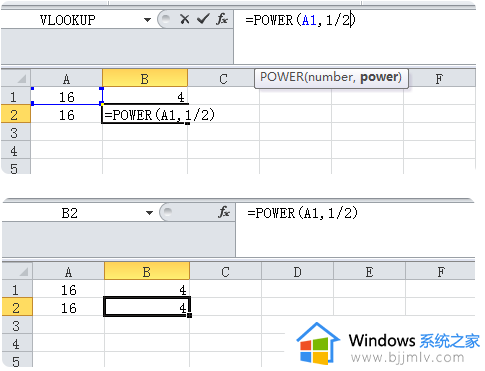Click cell A1 with 16 in bottom sheet
485x371 pixels.
pyautogui.click(x=69, y=290)
